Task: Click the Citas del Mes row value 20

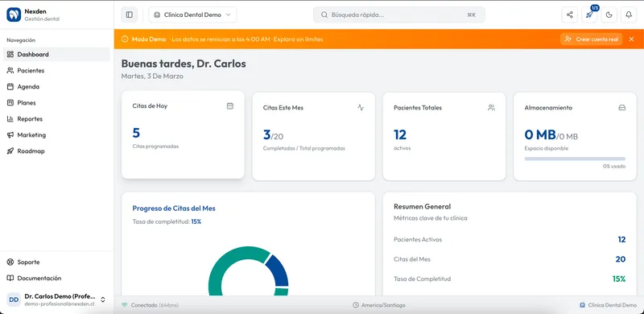Action: (x=620, y=259)
